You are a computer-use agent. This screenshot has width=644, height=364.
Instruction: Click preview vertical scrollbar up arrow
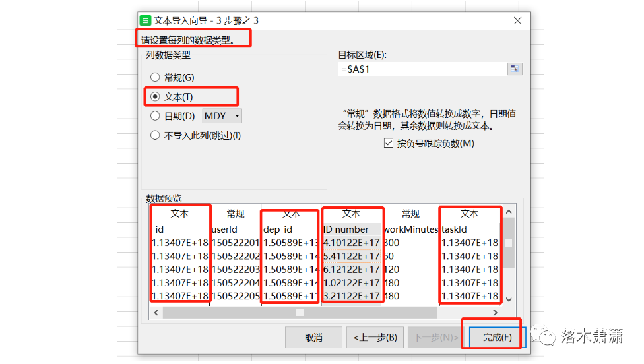(509, 212)
